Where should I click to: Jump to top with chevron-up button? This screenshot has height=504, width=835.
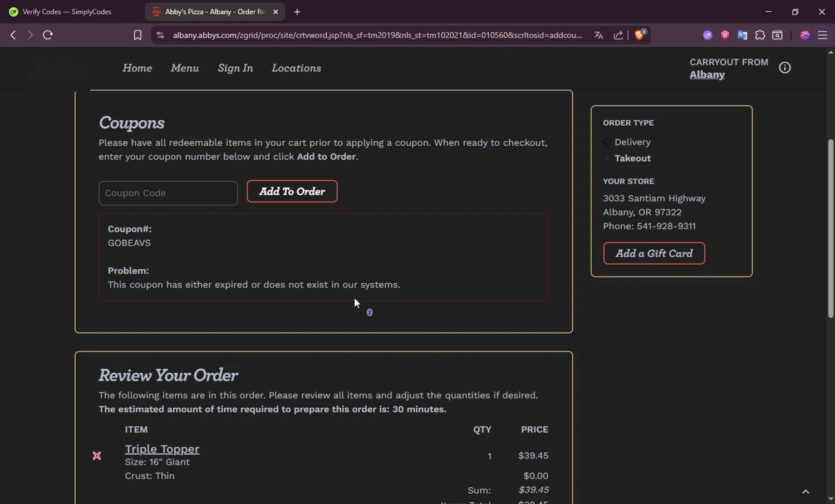tap(805, 491)
